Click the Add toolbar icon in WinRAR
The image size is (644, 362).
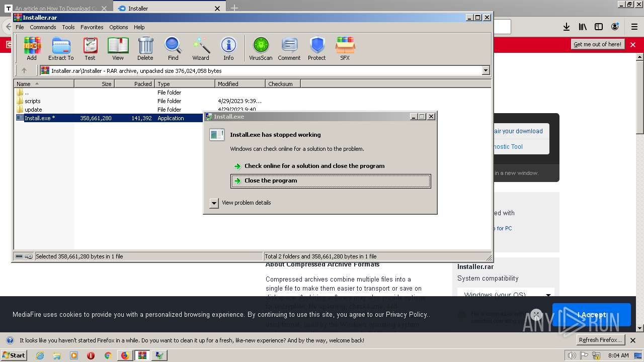point(32,49)
